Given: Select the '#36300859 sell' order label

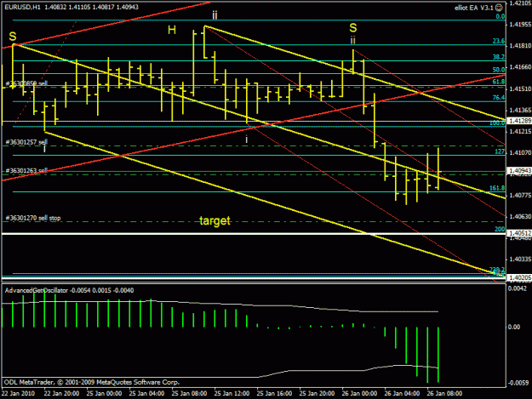Looking at the screenshot, I should (26, 83).
